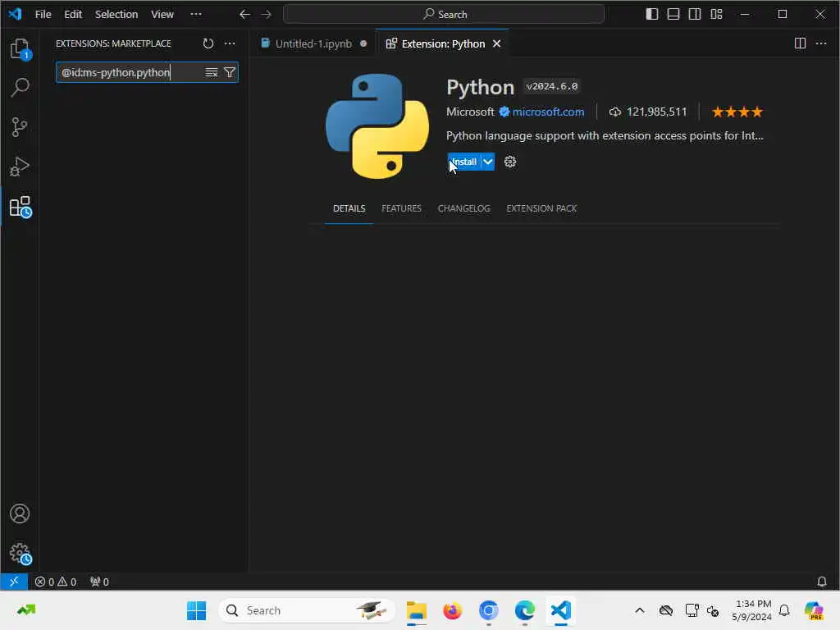Open the taskbar clock and date
Viewport: 840px width, 630px height.
click(x=753, y=610)
